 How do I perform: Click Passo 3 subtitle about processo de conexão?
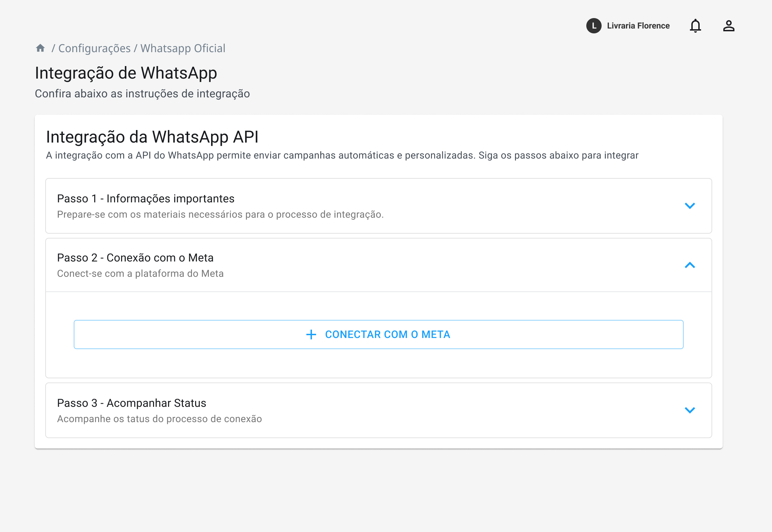(159, 419)
